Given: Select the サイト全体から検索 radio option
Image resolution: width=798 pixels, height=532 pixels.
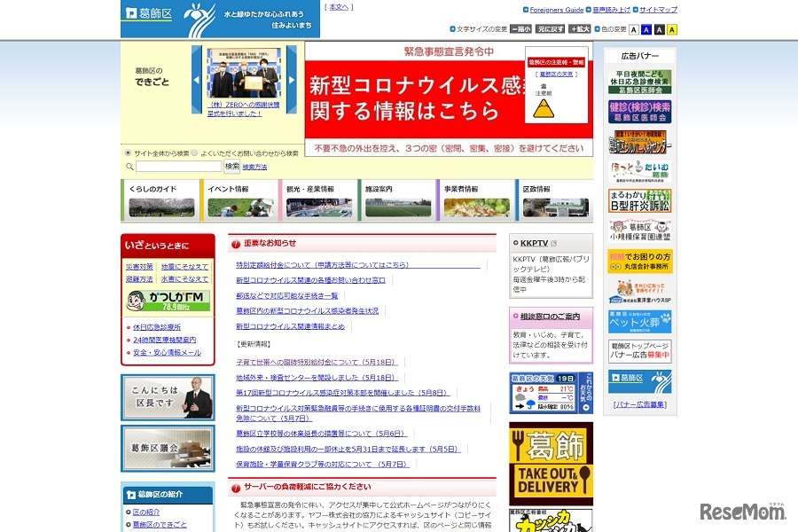Looking at the screenshot, I should [129, 153].
